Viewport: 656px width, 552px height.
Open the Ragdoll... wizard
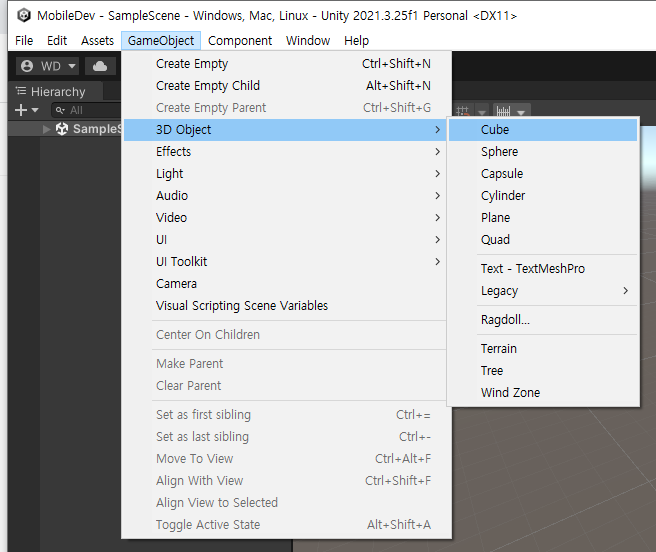pyautogui.click(x=543, y=320)
